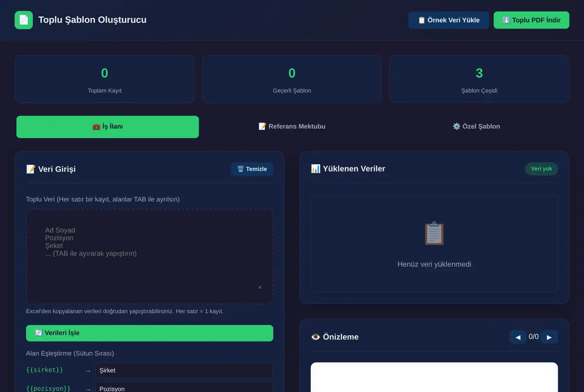The image size is (584, 392).
Task: Click inside the Toplu Veri textarea
Action: [149, 256]
